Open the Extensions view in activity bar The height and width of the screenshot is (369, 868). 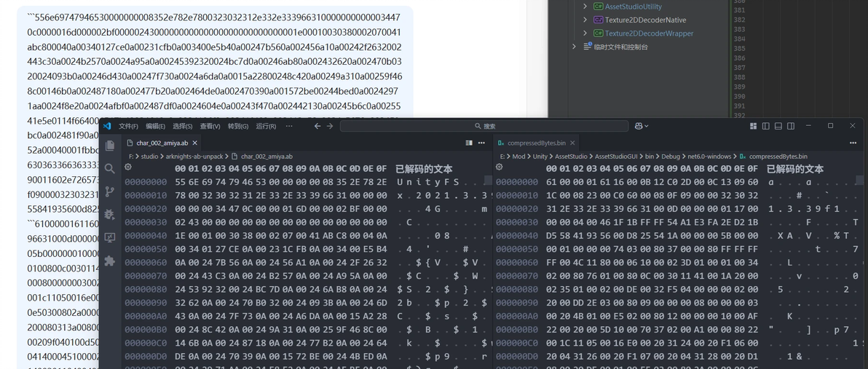110,261
